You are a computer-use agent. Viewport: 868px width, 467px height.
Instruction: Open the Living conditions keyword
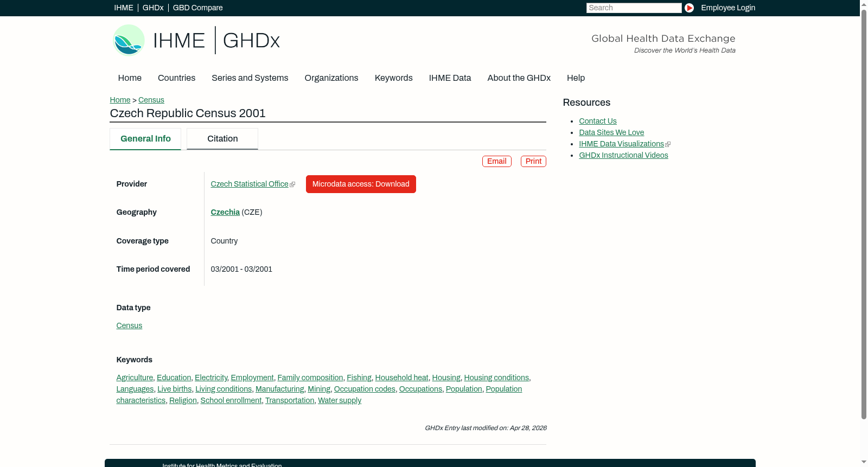tap(224, 389)
